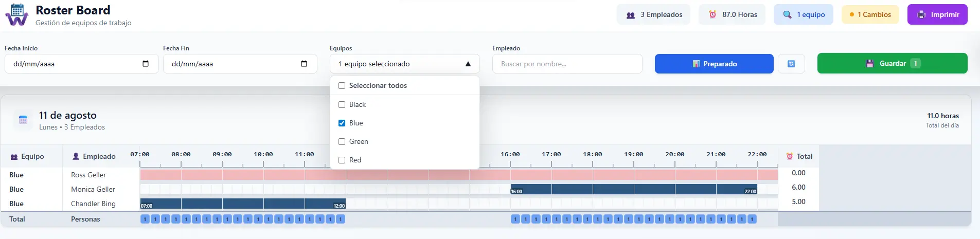The image size is (980, 239).
Task: Click Ross Geller's pink unavailable row bar
Action: tap(459, 175)
